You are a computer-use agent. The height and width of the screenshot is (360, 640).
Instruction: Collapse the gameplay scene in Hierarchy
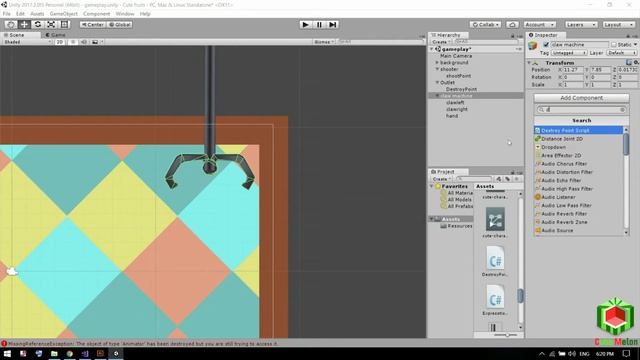432,49
